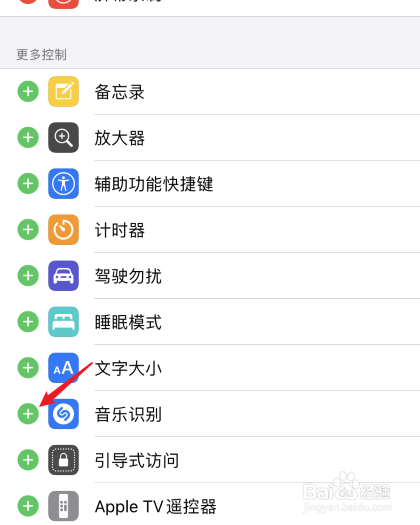Add 文字大小 control via plus button
Image resolution: width=420 pixels, height=525 pixels.
[28, 368]
